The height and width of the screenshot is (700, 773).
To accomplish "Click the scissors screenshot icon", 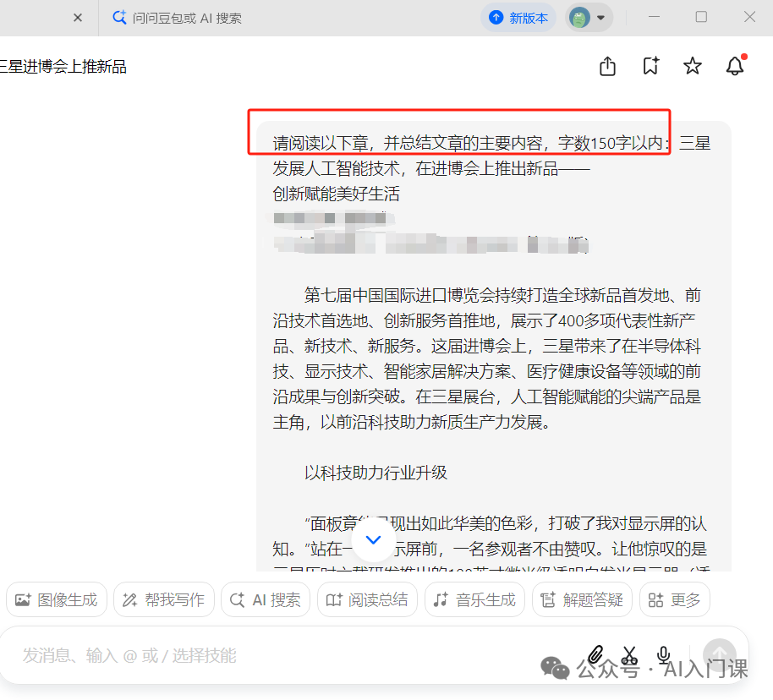I will pos(629,655).
